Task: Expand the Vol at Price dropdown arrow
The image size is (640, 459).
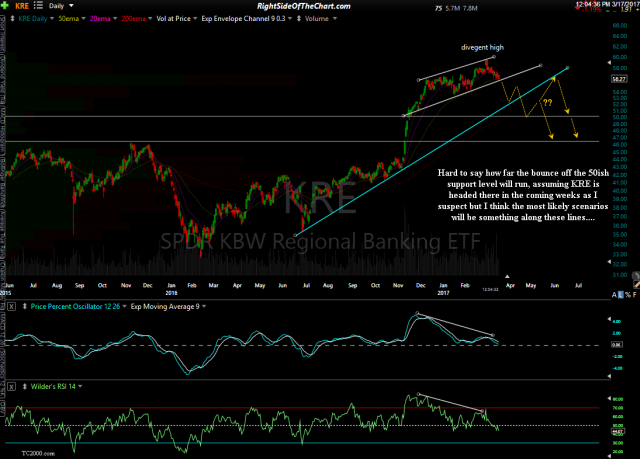Action: (195, 18)
